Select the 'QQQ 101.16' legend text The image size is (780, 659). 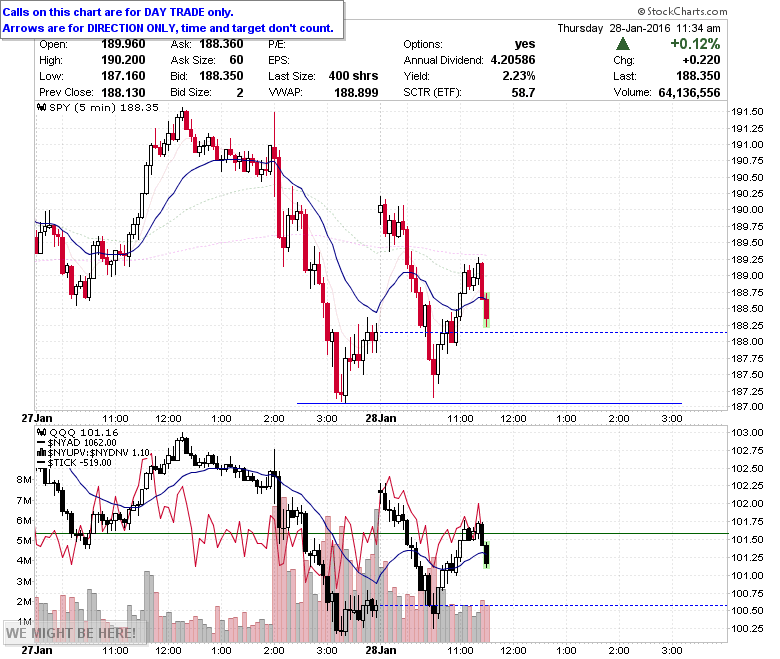tap(84, 433)
